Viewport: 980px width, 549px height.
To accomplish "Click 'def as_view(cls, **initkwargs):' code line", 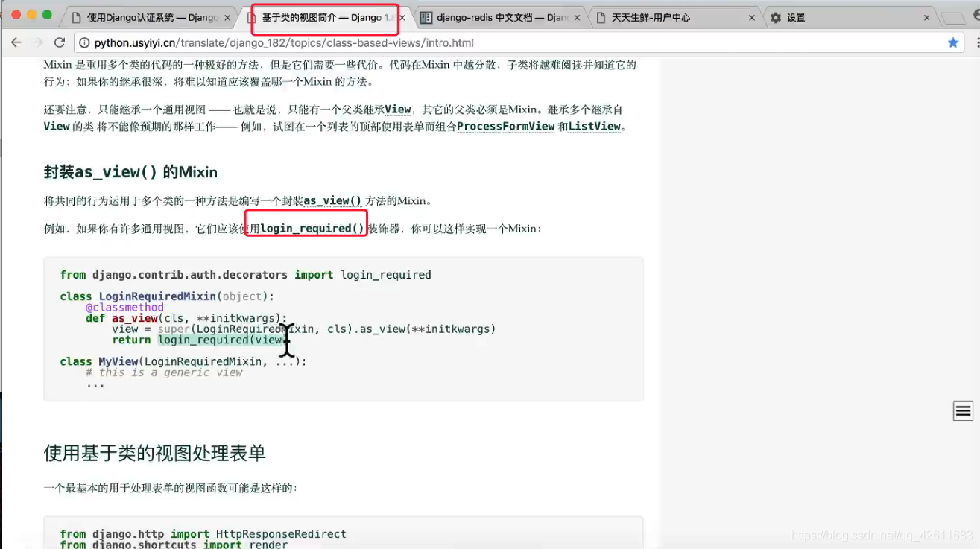I will click(x=186, y=318).
